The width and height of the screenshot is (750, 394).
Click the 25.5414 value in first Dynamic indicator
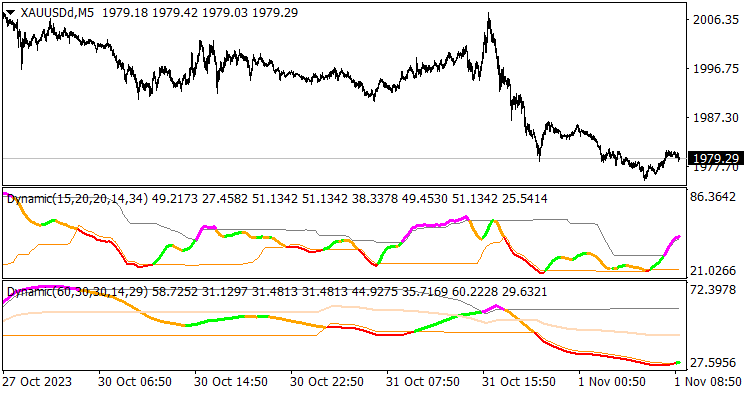point(524,198)
